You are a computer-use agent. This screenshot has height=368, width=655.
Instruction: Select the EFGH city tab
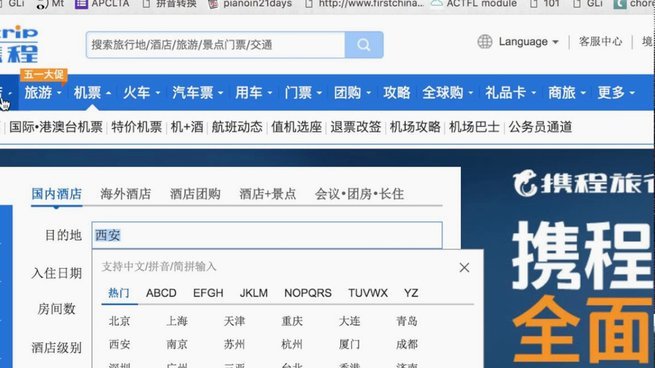[x=208, y=293]
